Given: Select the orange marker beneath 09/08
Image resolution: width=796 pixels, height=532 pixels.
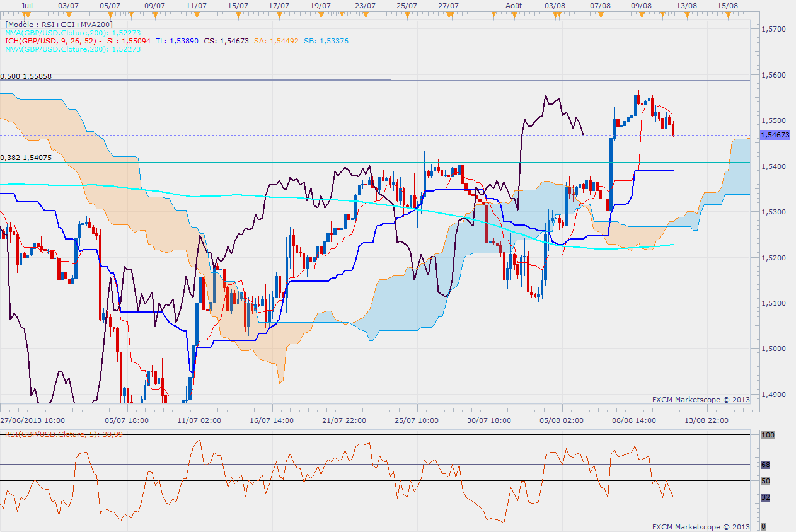Looking at the screenshot, I should click(641, 14).
